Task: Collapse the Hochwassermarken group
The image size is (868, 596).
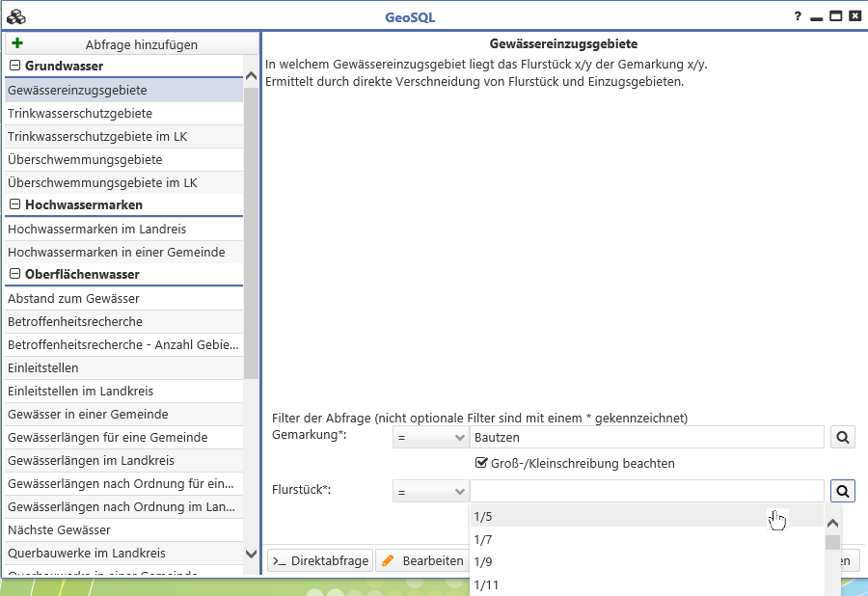Action: point(14,204)
